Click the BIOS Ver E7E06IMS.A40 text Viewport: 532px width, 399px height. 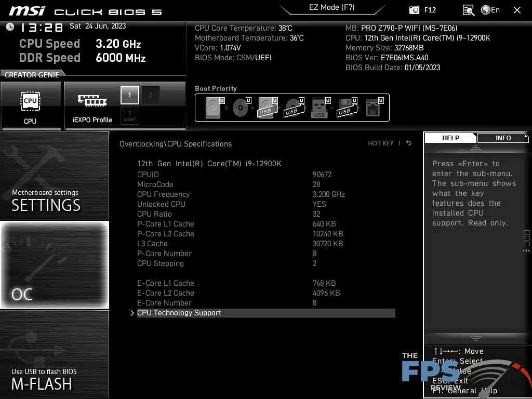tap(387, 57)
